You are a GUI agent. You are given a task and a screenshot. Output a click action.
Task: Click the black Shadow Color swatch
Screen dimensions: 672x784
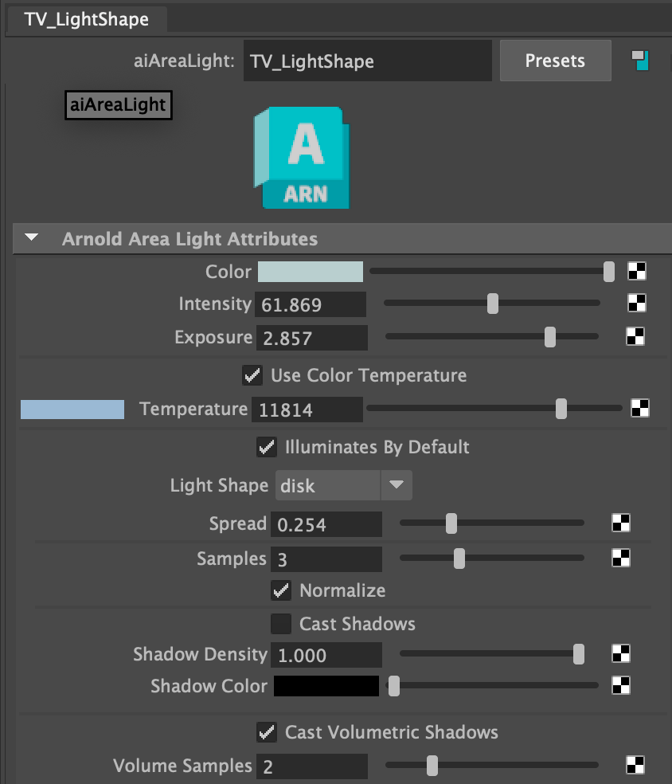tap(326, 686)
